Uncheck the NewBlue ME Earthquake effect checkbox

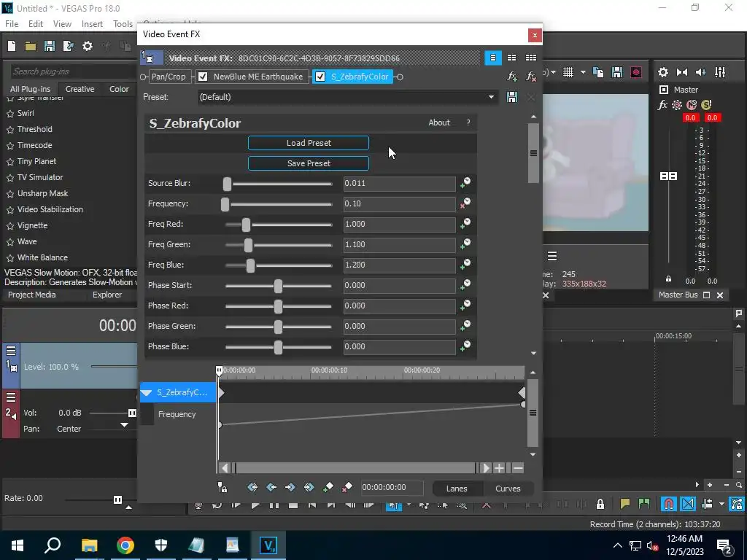coord(203,77)
